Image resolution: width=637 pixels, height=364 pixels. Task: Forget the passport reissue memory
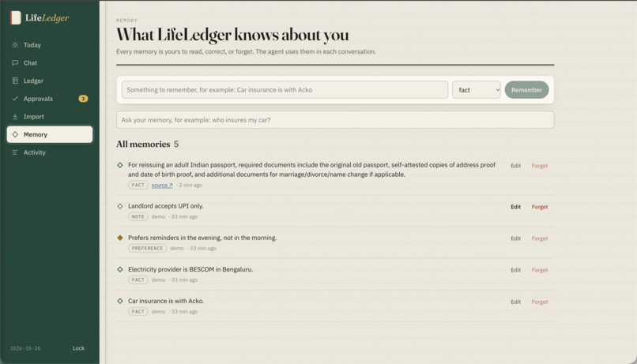[x=540, y=166]
